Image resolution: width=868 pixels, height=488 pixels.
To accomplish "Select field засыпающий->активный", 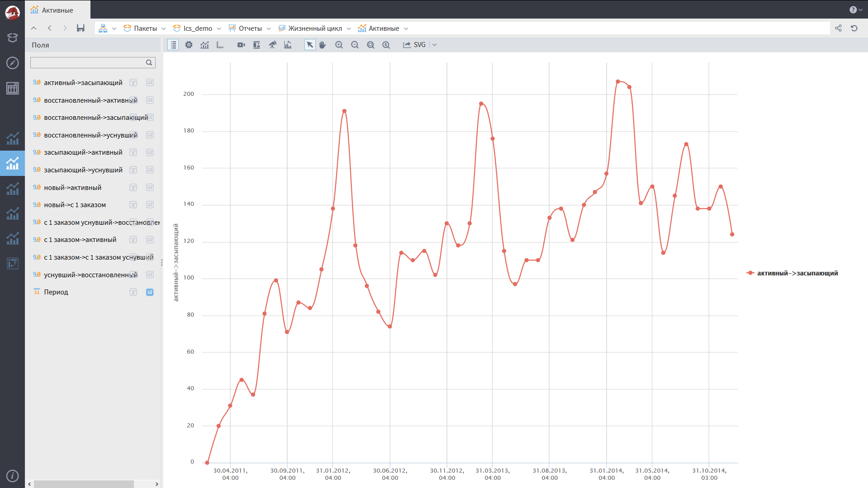I will click(x=83, y=152).
